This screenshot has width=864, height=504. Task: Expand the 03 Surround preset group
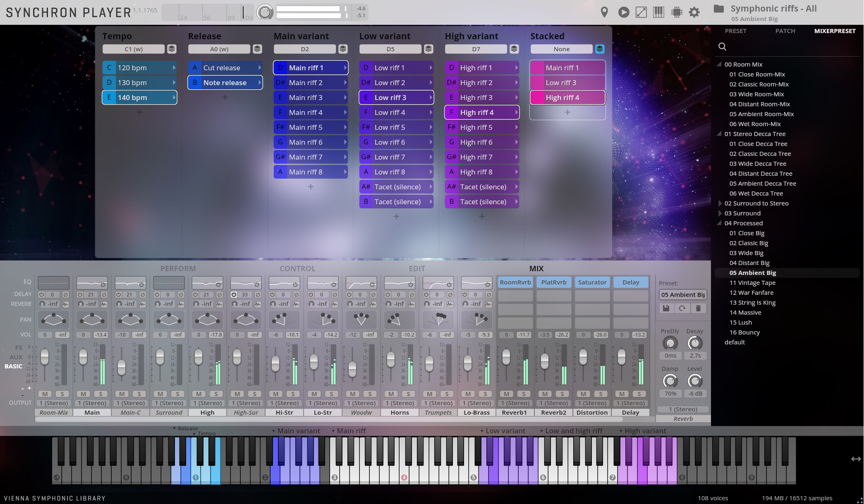(x=720, y=213)
